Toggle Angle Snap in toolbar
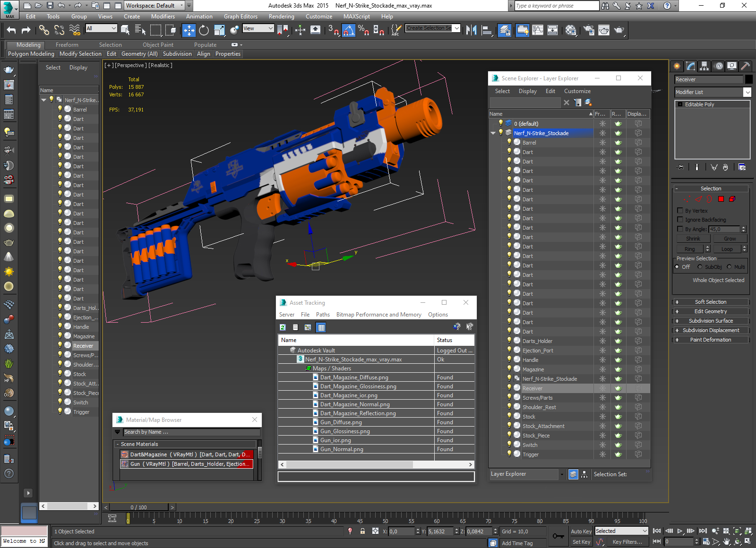This screenshot has height=548, width=756. pos(348,30)
